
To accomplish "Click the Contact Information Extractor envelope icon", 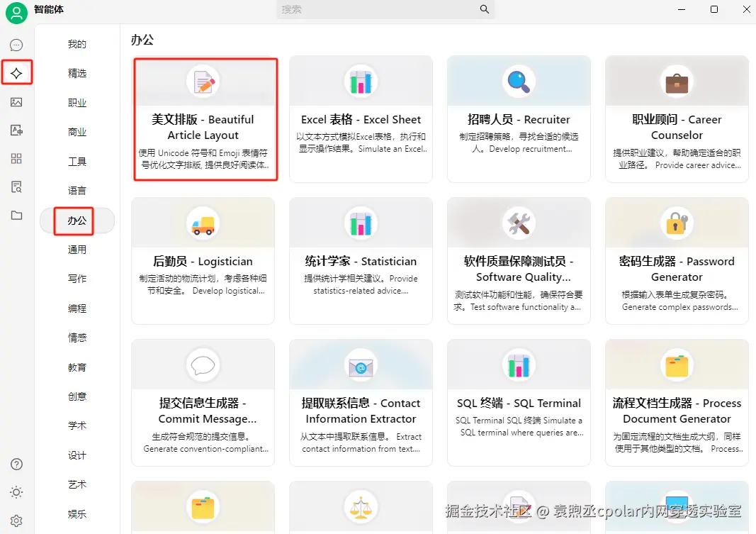I will (361, 365).
